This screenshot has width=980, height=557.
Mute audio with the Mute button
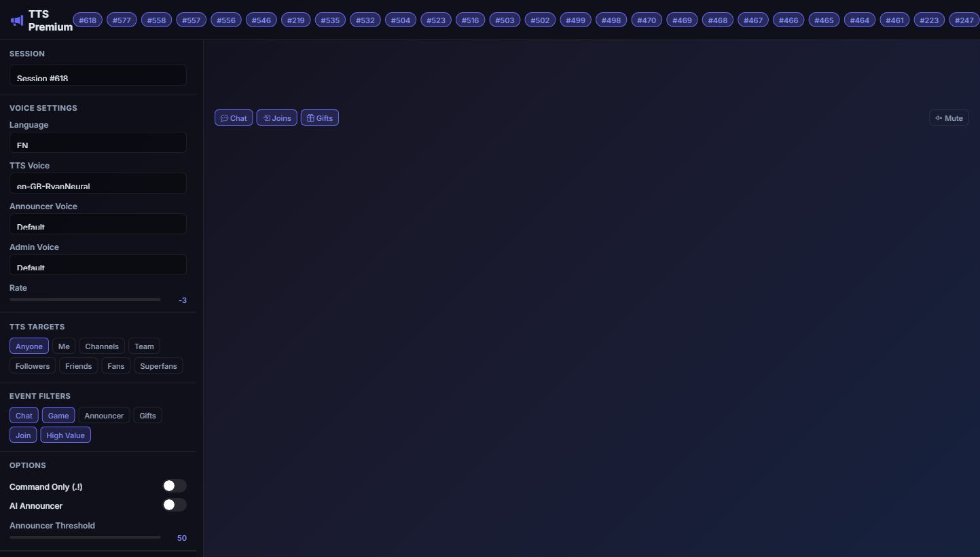[x=949, y=118]
